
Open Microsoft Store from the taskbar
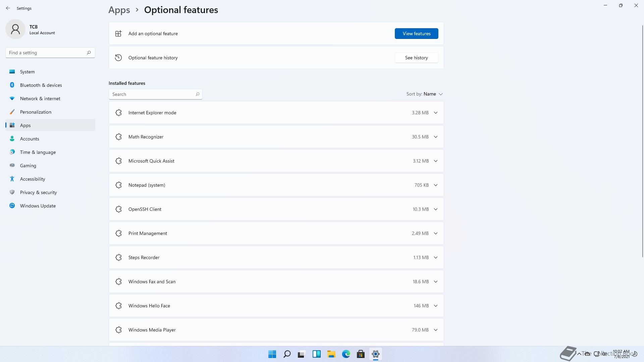[x=361, y=354]
